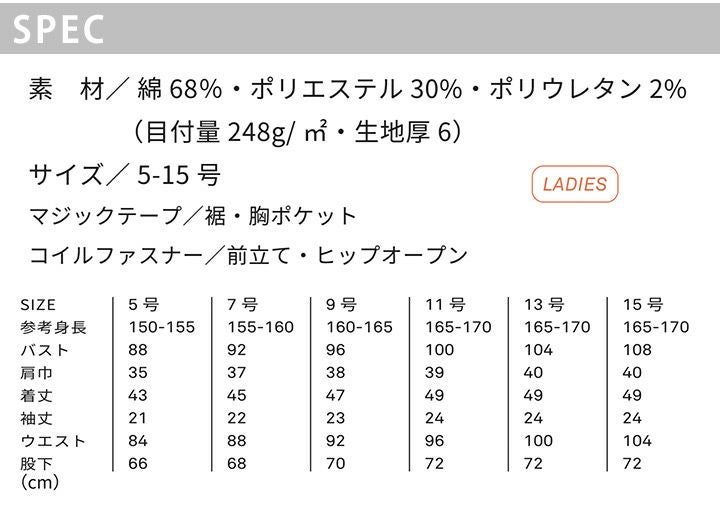
Task: Click the 着丈 row label
Action: (x=37, y=395)
